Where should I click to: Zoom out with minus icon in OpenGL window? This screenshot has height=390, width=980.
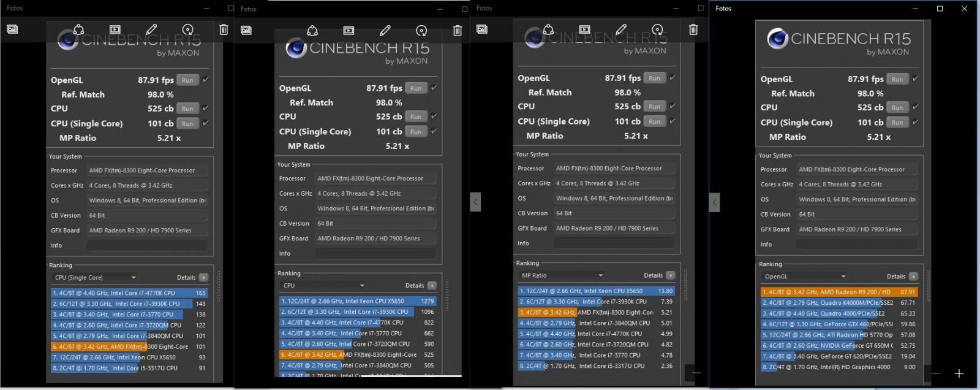[935, 373]
